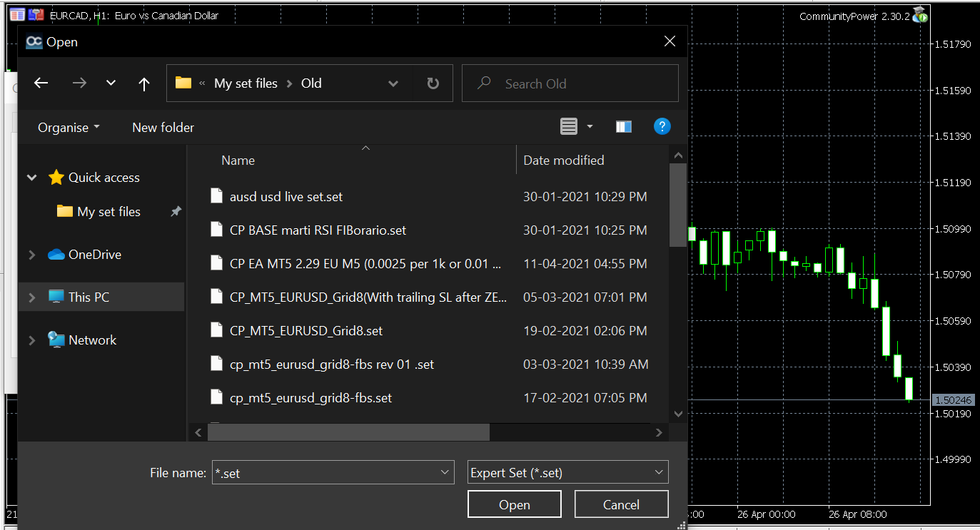
Task: Expand Network in the sidebar
Action: (31, 340)
